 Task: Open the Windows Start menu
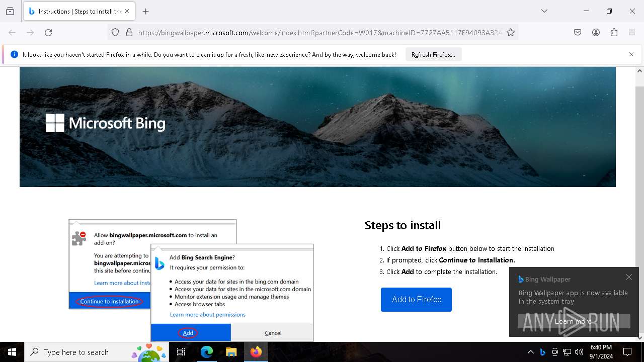(x=12, y=352)
